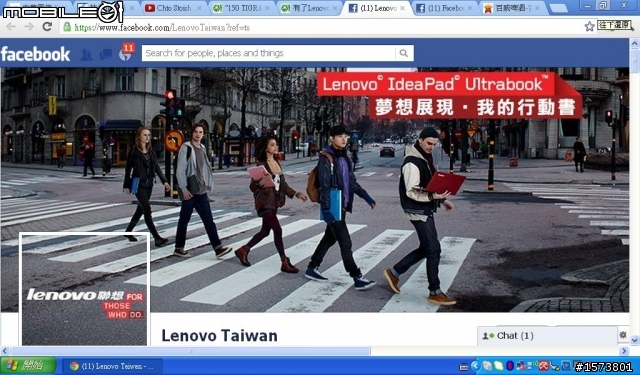Click the tray expand arrow icon

(x=475, y=366)
